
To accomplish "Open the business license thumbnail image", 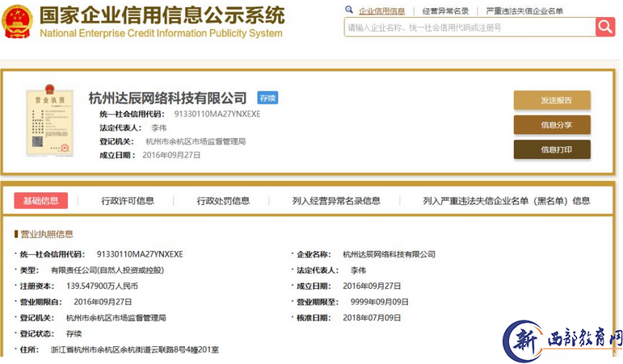I will pos(50,120).
